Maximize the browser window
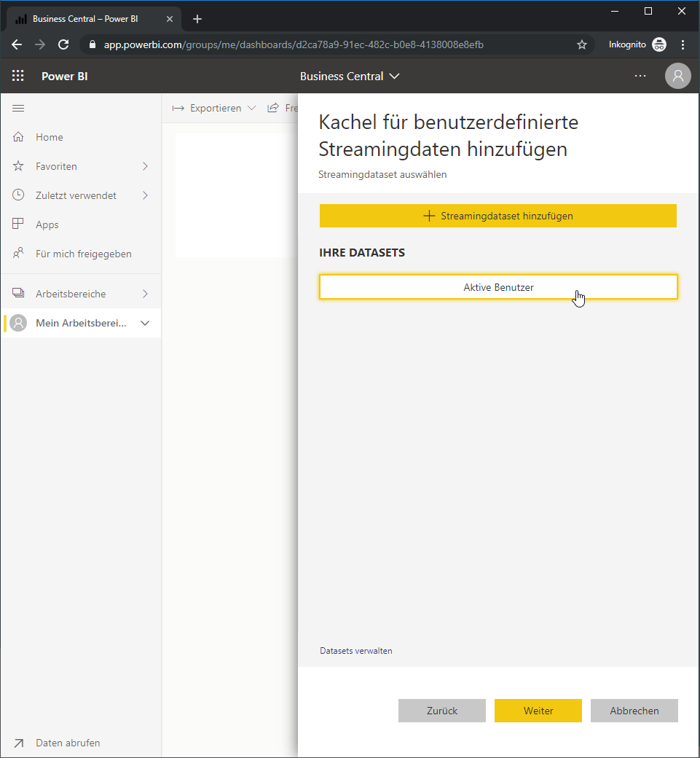 648,11
